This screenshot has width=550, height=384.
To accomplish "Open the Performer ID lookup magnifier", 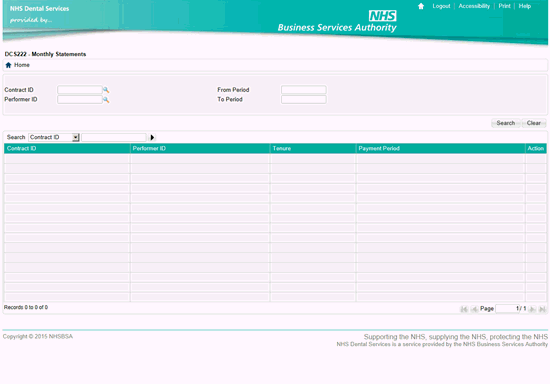I will point(106,100).
